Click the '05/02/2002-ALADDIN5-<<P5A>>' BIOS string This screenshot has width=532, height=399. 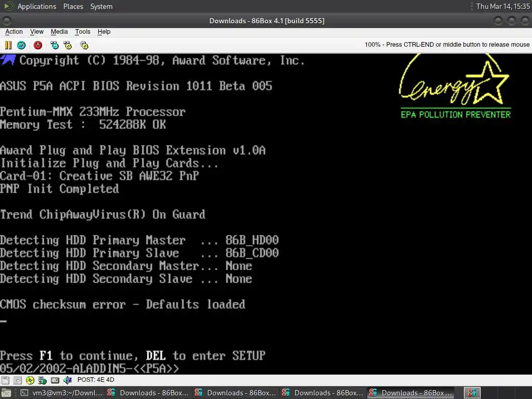pyautogui.click(x=89, y=368)
